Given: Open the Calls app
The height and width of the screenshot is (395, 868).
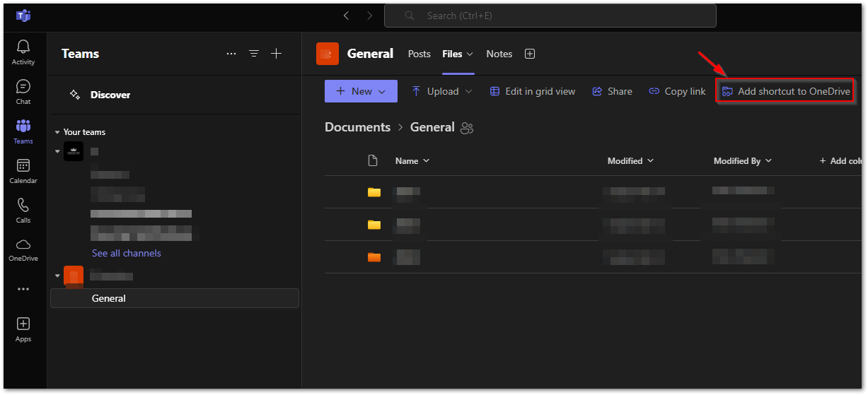Looking at the screenshot, I should pos(23,211).
